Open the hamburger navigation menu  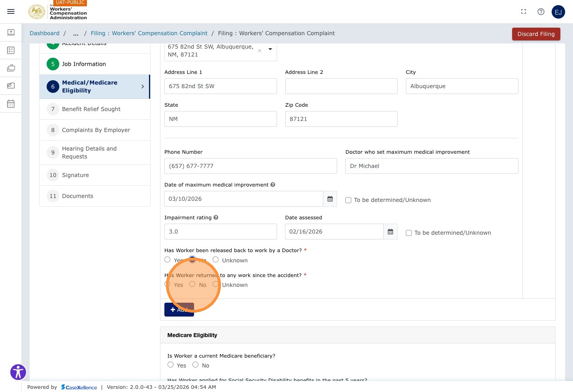[11, 11]
